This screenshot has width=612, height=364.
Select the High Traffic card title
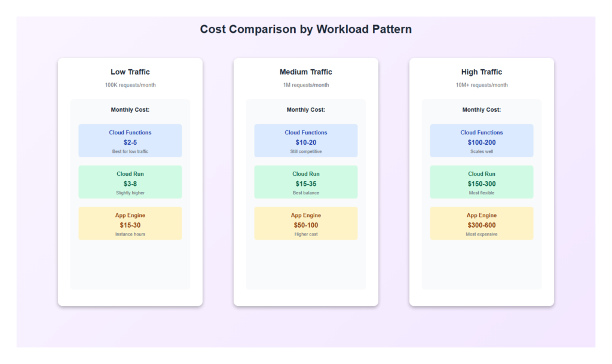point(482,72)
